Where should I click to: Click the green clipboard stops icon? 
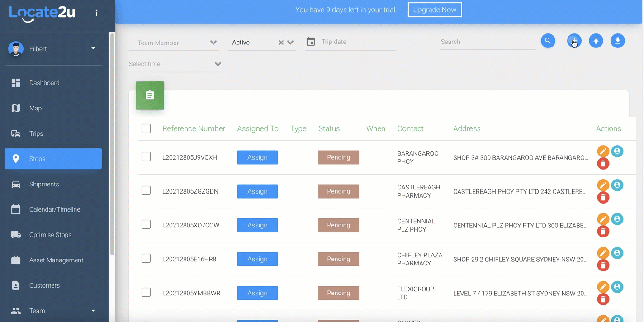pyautogui.click(x=150, y=95)
